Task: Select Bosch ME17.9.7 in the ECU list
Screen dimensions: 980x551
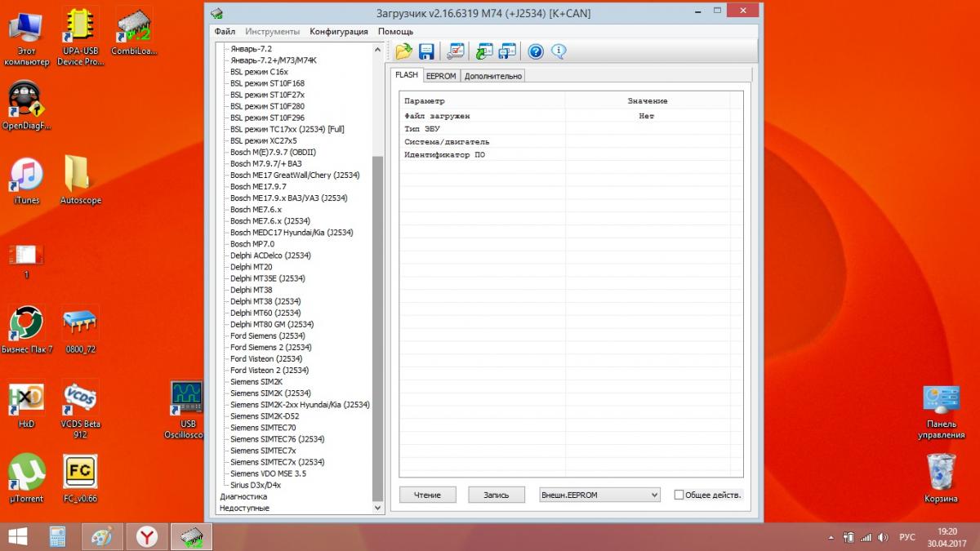Action: pos(257,187)
